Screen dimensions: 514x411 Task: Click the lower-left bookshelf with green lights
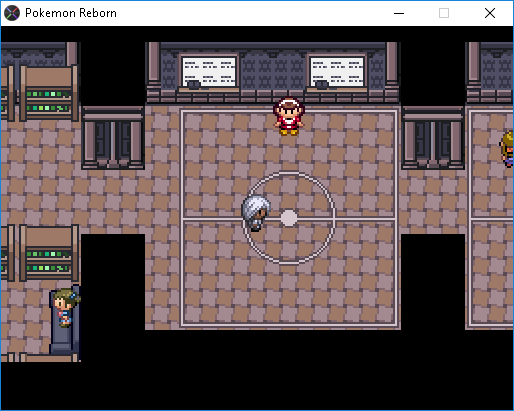click(49, 253)
